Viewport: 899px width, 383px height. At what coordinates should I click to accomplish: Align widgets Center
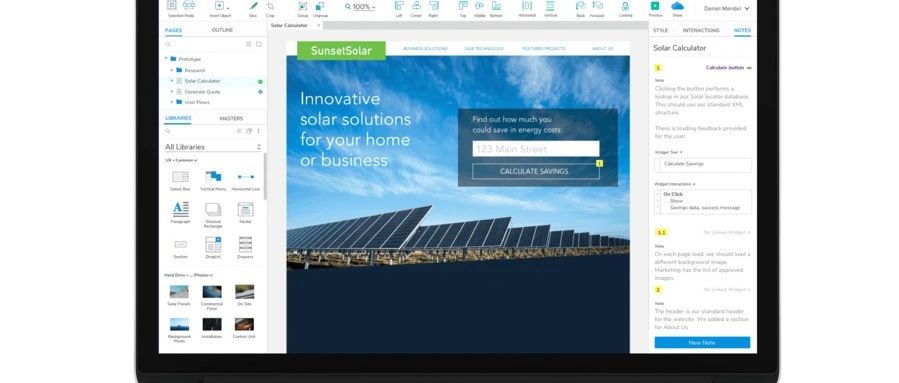[416, 8]
